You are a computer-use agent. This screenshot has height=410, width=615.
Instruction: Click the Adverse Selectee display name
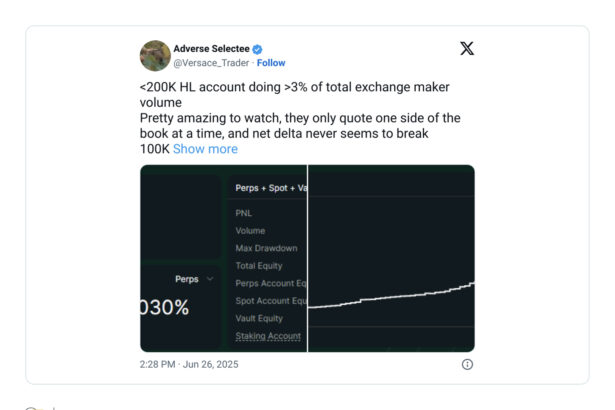(209, 48)
